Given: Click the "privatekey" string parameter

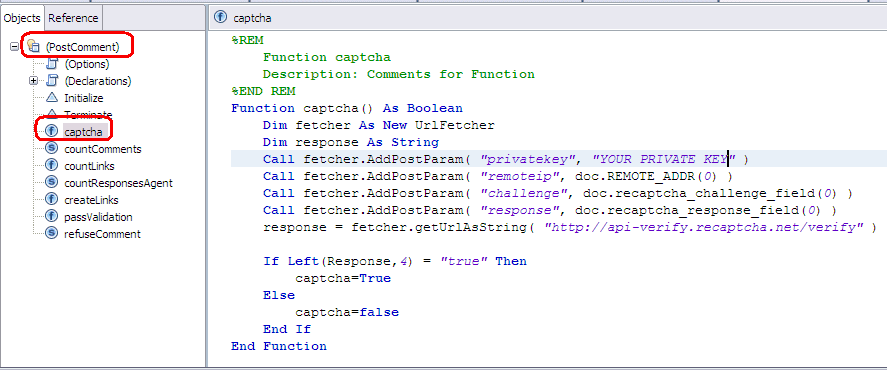Looking at the screenshot, I should point(528,159).
